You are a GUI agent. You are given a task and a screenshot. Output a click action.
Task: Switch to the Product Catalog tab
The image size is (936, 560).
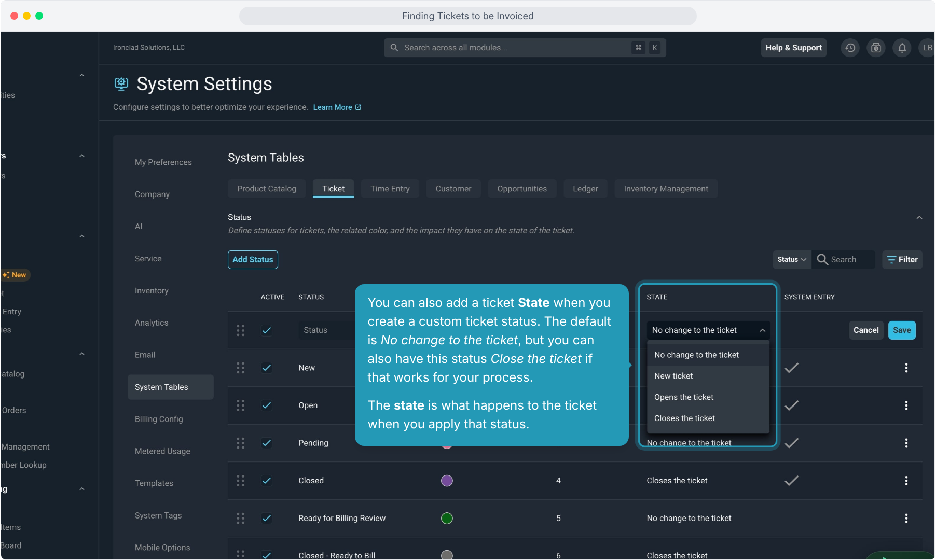267,189
